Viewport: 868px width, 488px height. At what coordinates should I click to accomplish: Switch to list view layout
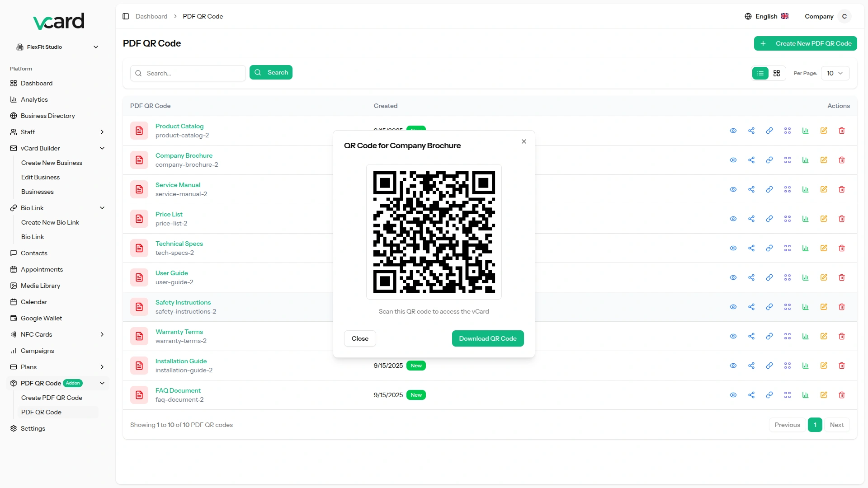tap(760, 73)
